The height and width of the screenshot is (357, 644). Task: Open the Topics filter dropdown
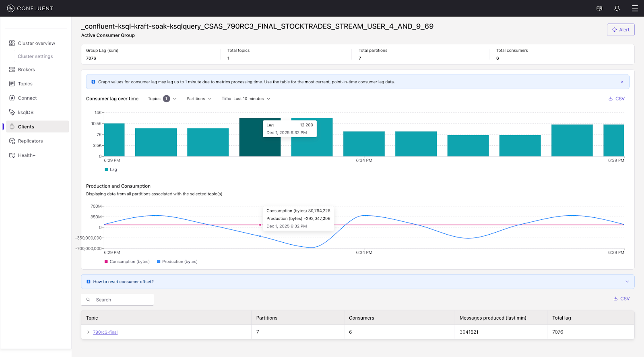[x=162, y=99]
